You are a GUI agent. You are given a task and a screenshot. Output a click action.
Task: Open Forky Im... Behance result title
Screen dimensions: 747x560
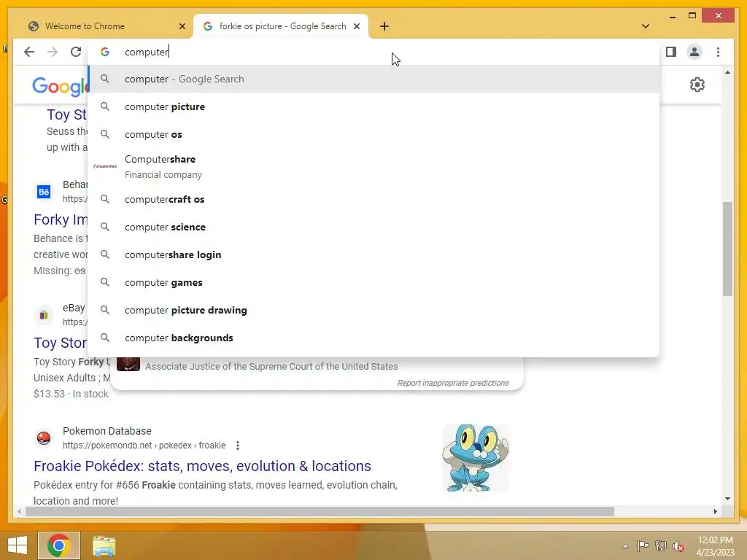61,219
